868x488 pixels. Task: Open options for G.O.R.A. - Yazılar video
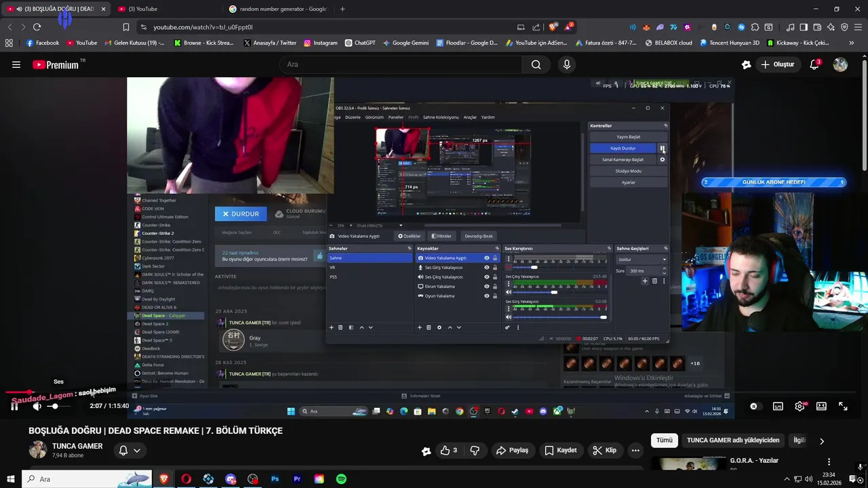(x=828, y=462)
